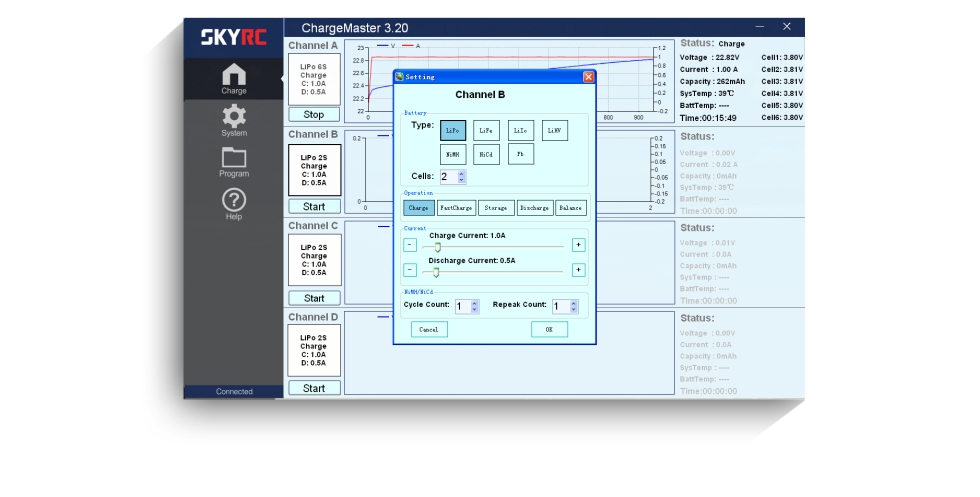
Task: Increase charge current with plus button
Action: 578,245
